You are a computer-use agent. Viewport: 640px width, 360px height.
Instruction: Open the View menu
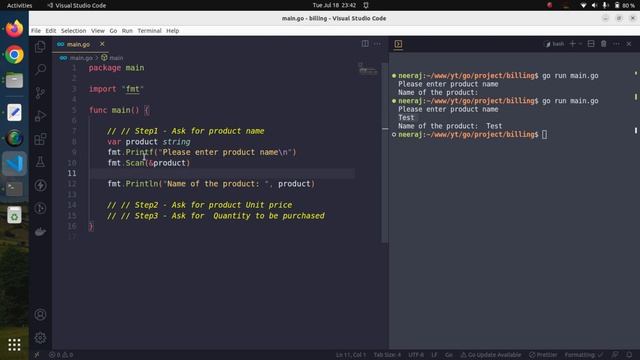click(x=98, y=31)
